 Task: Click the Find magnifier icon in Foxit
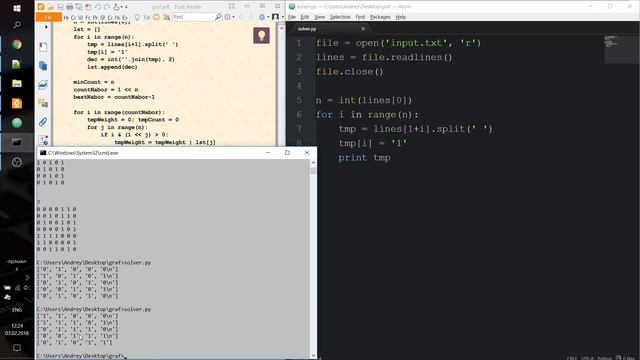click(x=218, y=17)
